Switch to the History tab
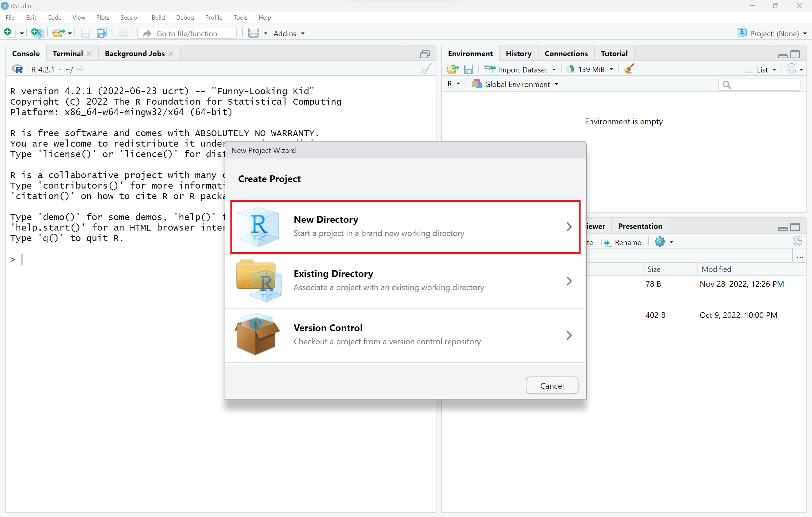Image resolution: width=812 pixels, height=517 pixels. coord(518,53)
